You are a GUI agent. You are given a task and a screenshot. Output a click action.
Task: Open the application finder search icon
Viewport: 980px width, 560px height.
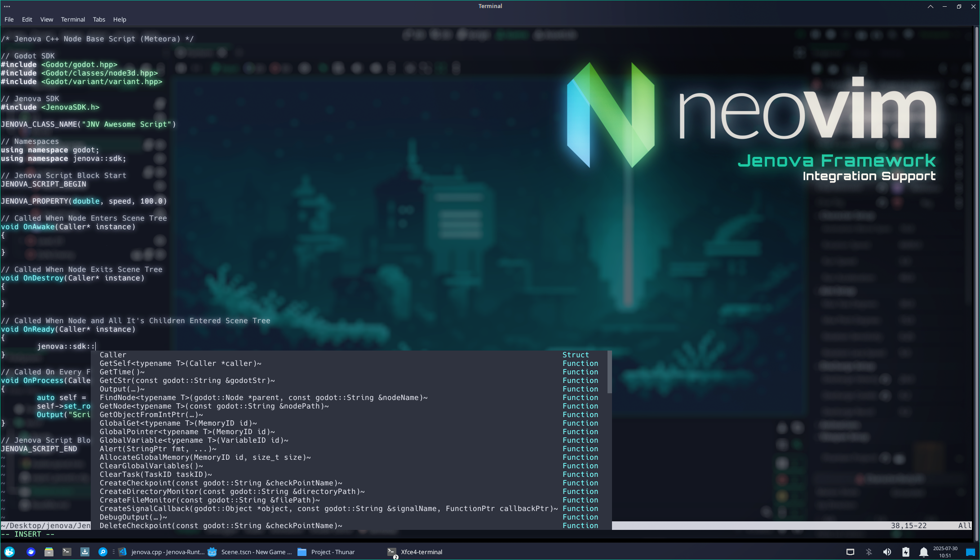(x=103, y=552)
